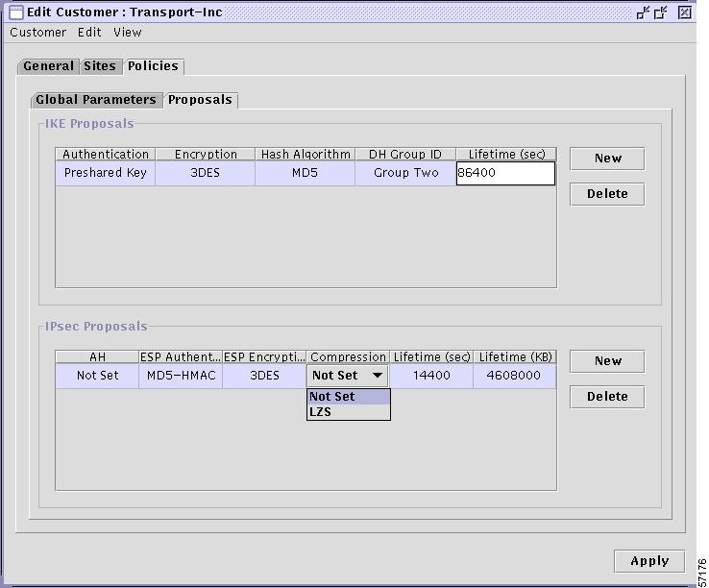Click the MD5 hash algorithm cell
Image resolution: width=709 pixels, height=588 pixels.
[x=306, y=173]
